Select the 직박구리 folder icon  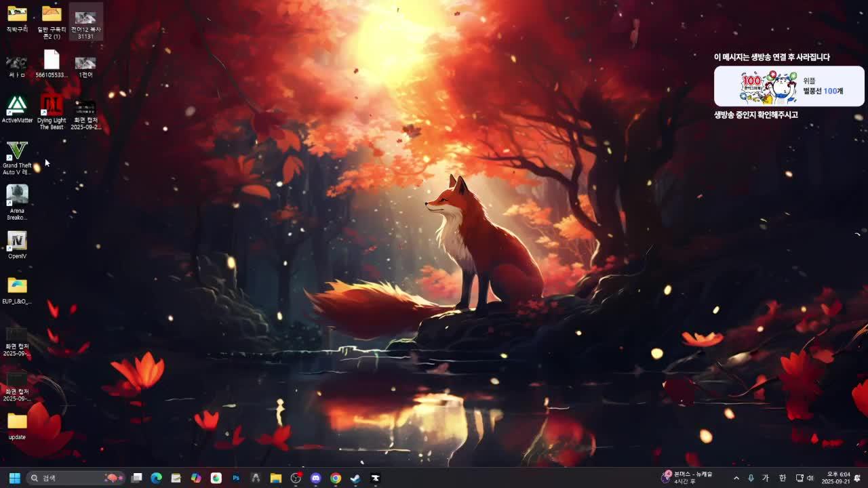point(17,19)
